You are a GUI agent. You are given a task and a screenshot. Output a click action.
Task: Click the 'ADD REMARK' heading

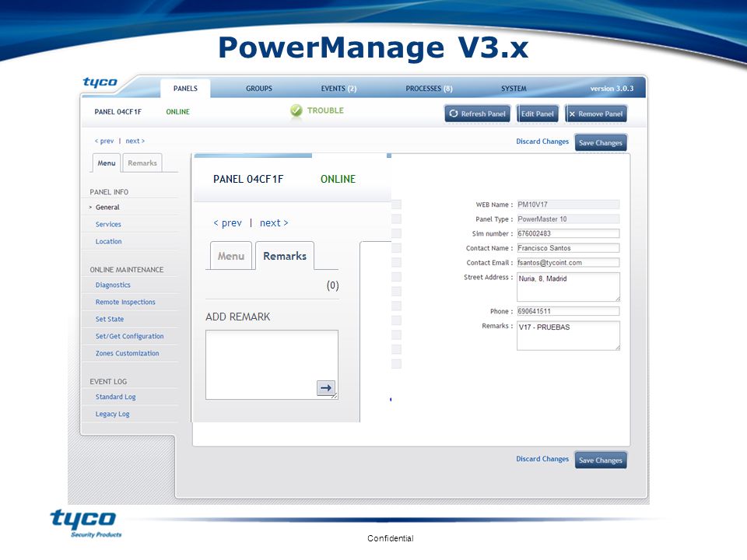coord(238,317)
